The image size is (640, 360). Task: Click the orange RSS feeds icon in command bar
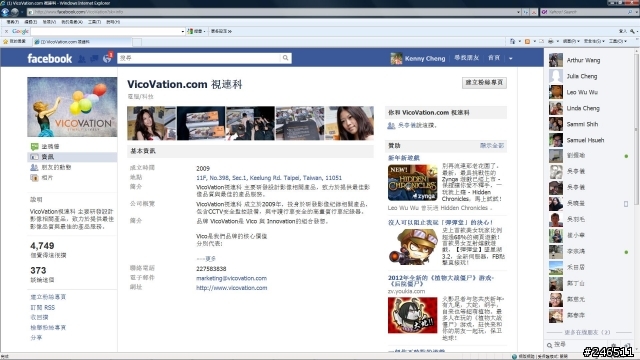point(527,41)
